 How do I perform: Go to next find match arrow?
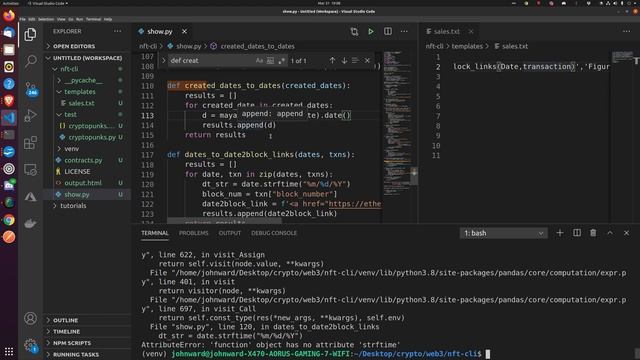344,60
